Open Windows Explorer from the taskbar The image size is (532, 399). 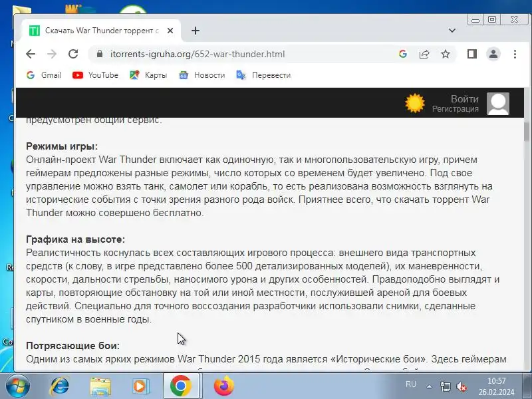(100, 386)
